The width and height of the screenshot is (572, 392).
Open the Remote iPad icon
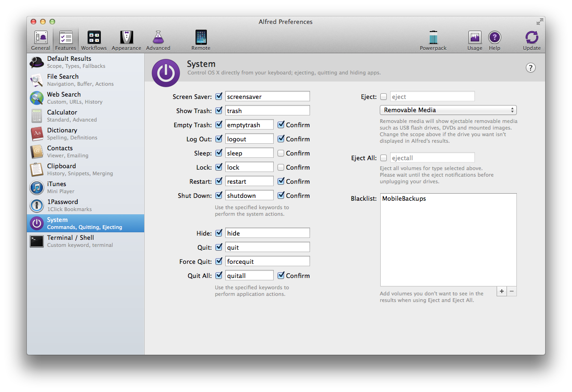coord(201,38)
